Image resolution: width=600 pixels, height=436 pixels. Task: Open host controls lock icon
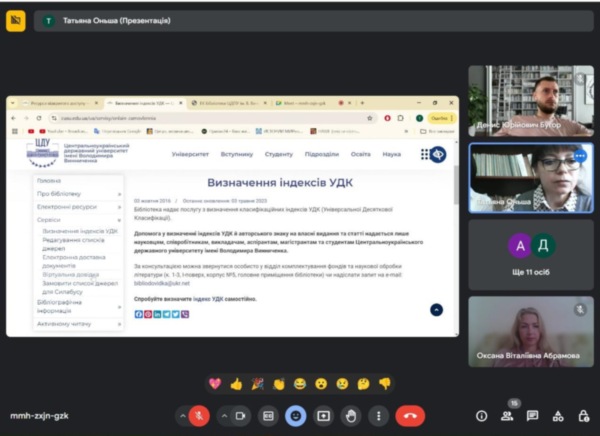(582, 416)
